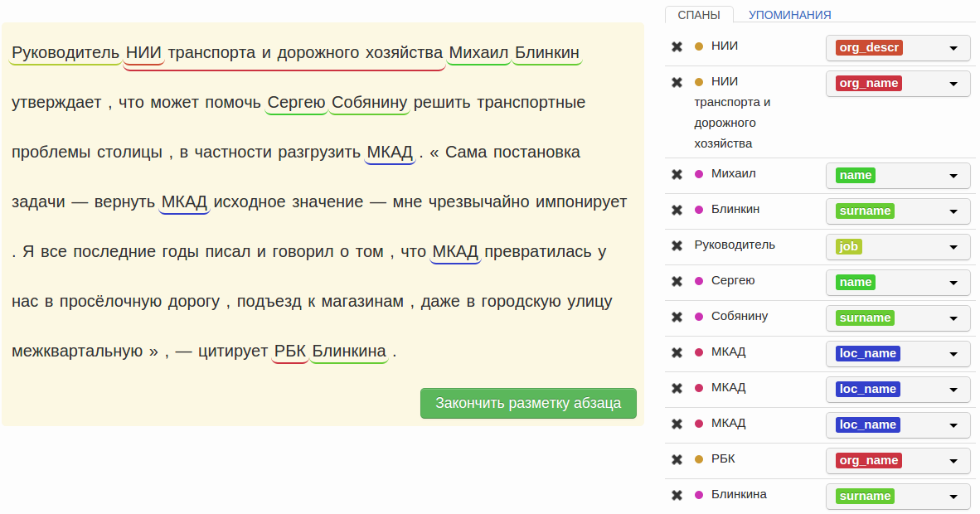Delete the Сергею name span
Viewport: 980px width, 514px height.
pos(677,281)
